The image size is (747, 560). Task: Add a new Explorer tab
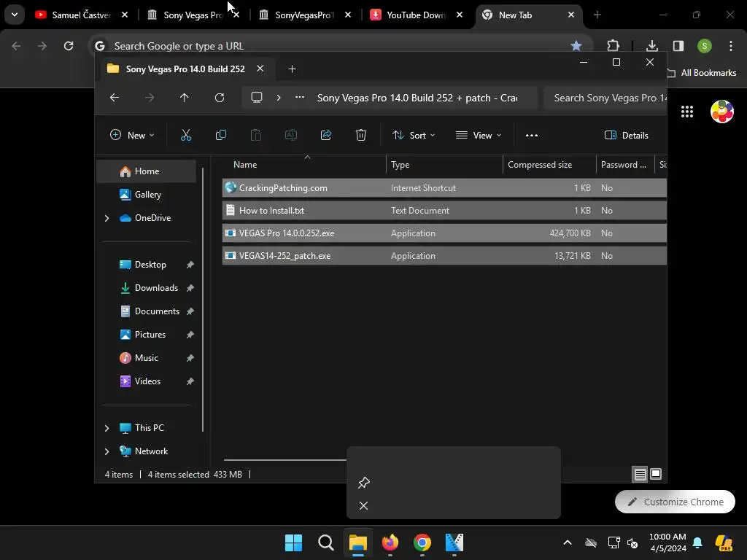click(x=292, y=69)
